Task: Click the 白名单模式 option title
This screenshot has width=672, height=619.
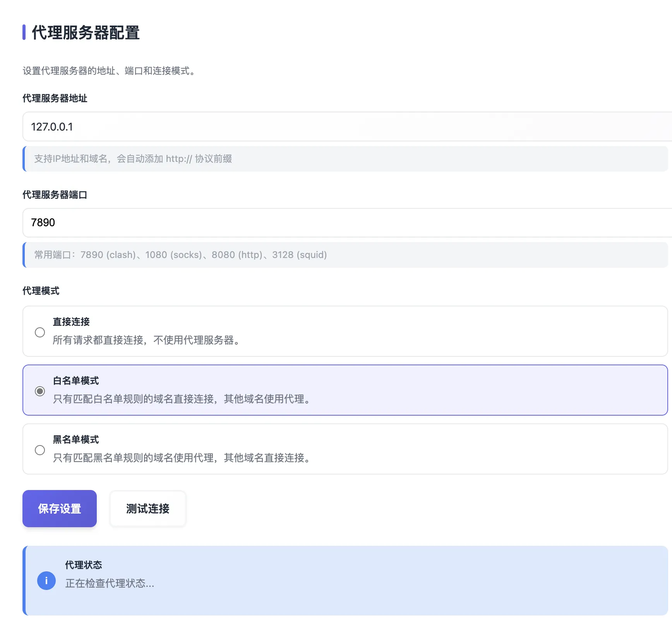Action: (76, 381)
